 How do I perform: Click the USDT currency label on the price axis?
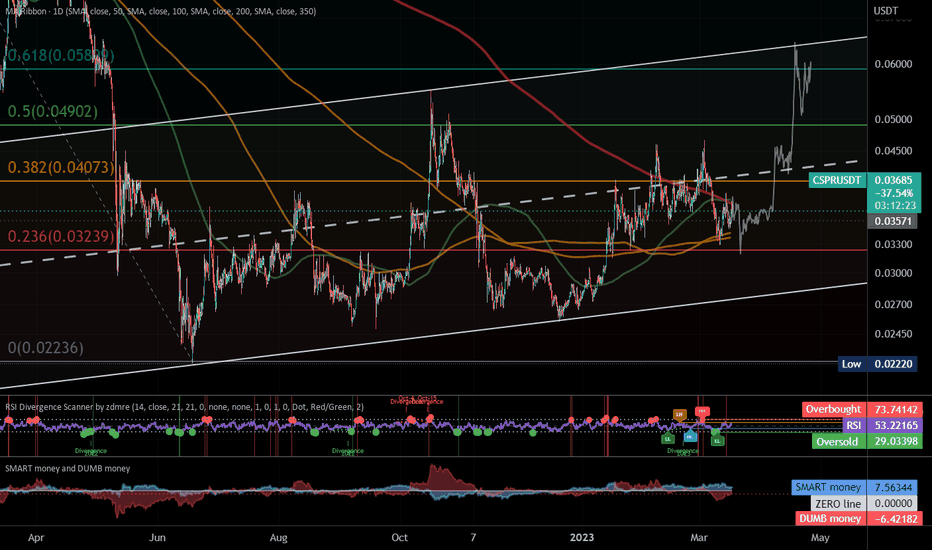(x=885, y=11)
